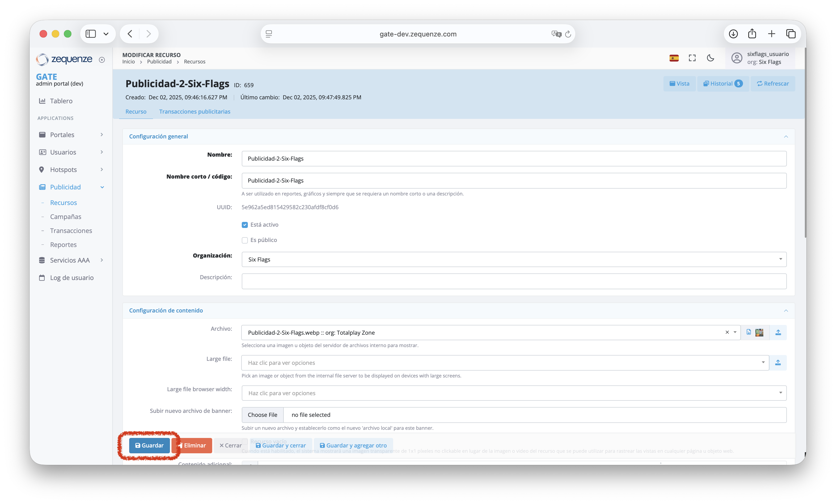The width and height of the screenshot is (836, 504).
Task: Click the file document icon beside Archivo
Action: (x=749, y=332)
